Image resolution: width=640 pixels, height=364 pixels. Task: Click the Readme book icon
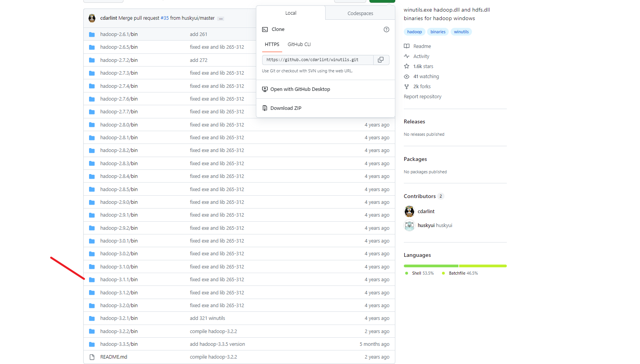pos(407,46)
